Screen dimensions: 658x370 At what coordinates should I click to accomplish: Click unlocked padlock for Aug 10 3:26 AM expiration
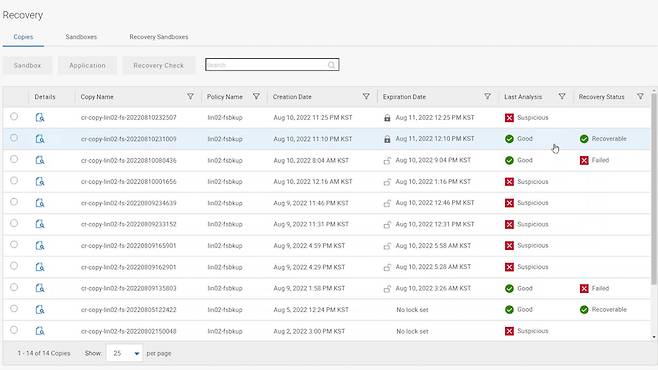click(387, 289)
